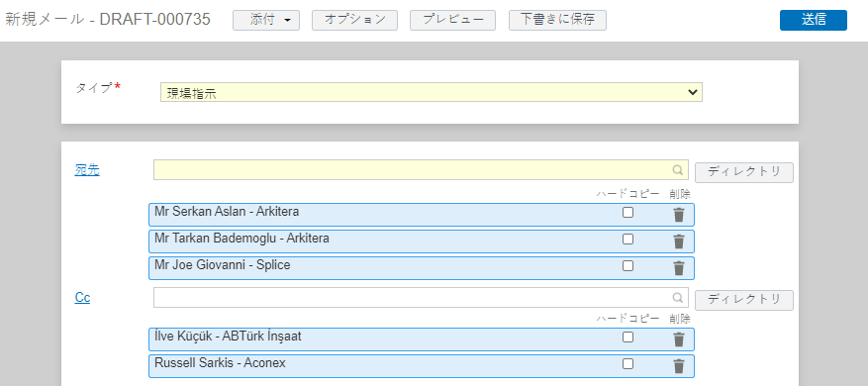Open the 宛先 link

(87, 170)
